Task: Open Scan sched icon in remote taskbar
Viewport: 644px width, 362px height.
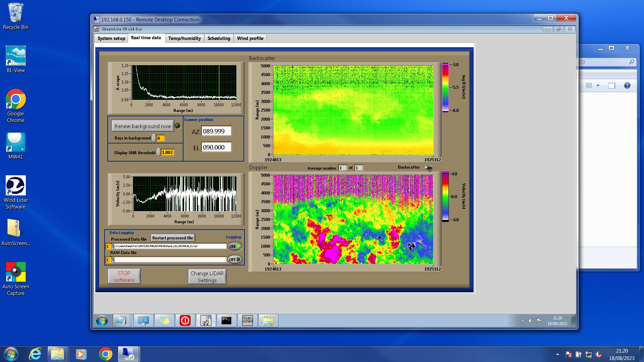Action: 247,320
